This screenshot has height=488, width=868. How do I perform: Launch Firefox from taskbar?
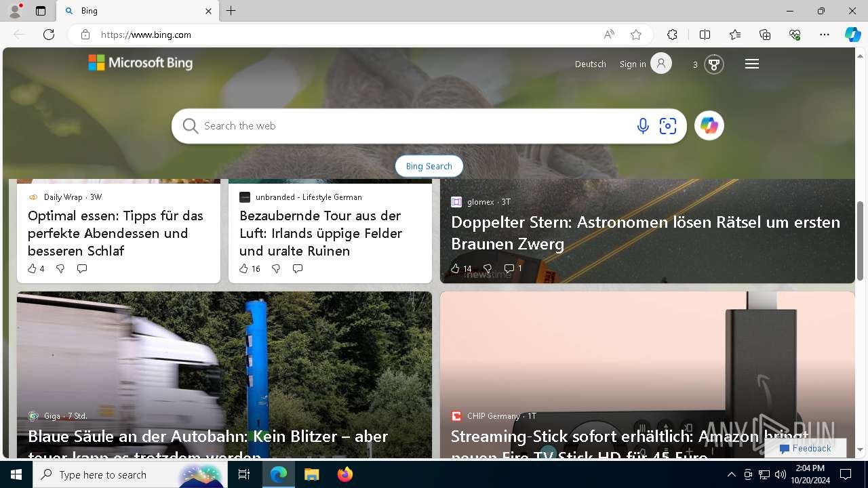point(344,474)
